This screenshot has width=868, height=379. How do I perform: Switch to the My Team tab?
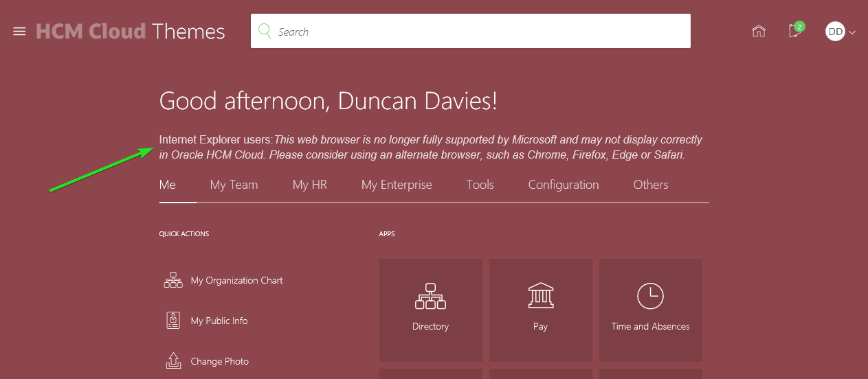click(234, 185)
